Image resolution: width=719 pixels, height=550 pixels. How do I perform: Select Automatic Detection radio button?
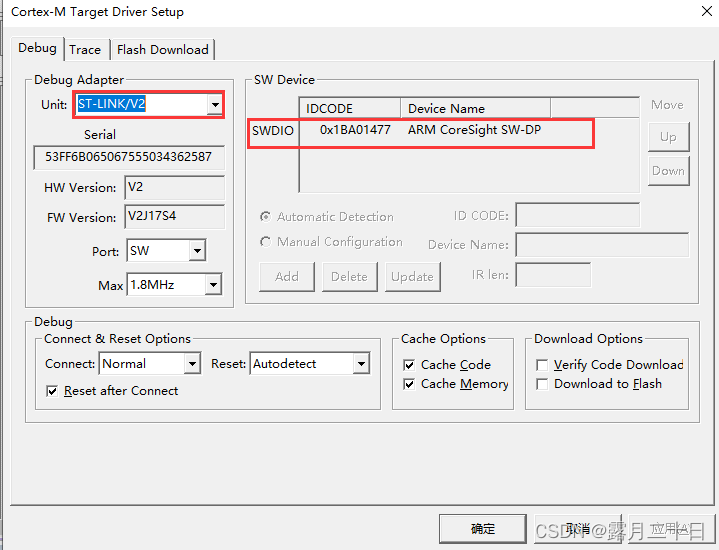tap(265, 217)
